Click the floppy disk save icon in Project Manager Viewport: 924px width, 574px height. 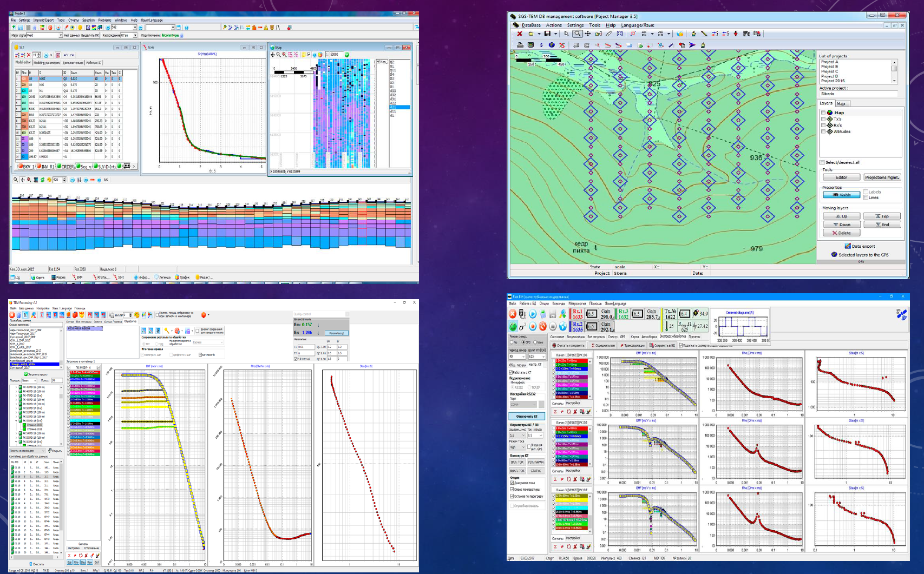click(x=547, y=34)
